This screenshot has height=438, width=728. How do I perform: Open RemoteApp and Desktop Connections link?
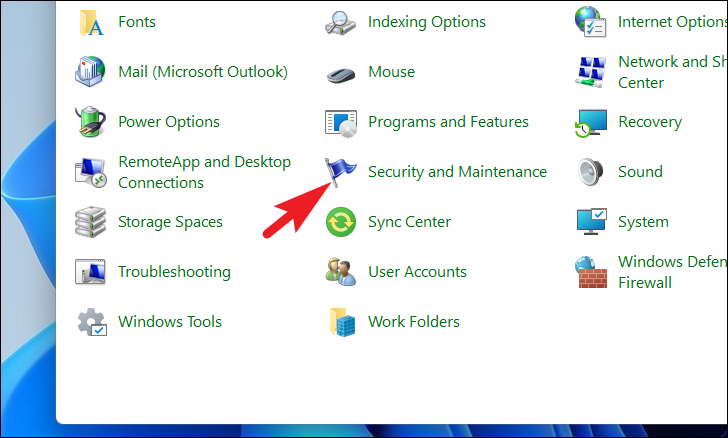pos(205,172)
